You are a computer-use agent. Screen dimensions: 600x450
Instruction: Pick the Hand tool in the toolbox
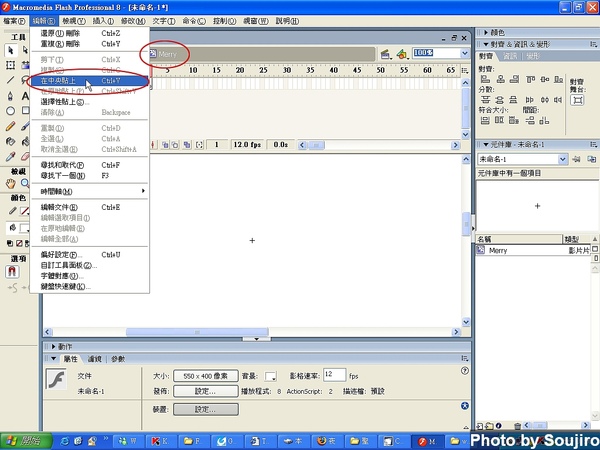coord(10,185)
